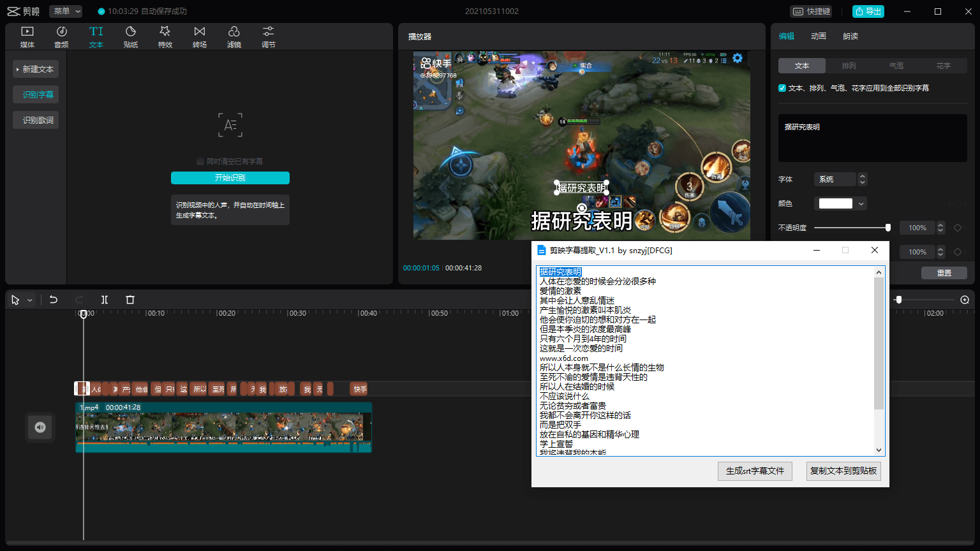Image resolution: width=980 pixels, height=551 pixels.
Task: Open the 转场 (Transitions) panel
Action: click(x=199, y=36)
